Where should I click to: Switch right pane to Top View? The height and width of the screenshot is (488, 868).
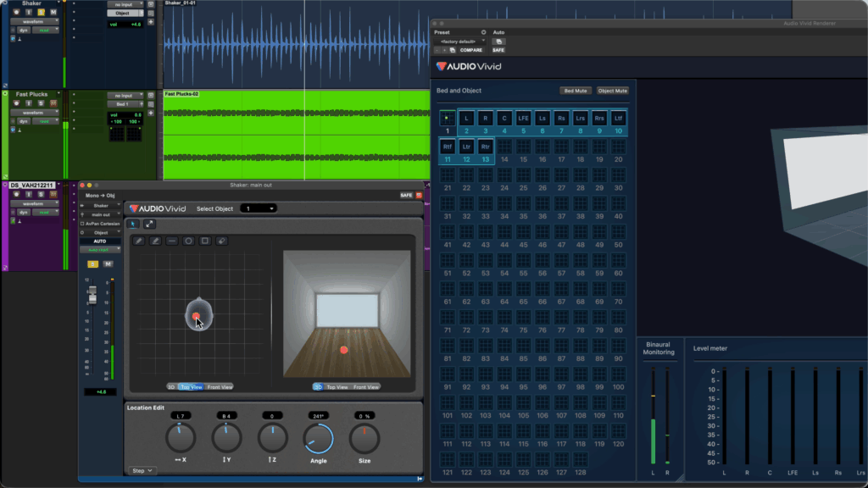point(338,386)
